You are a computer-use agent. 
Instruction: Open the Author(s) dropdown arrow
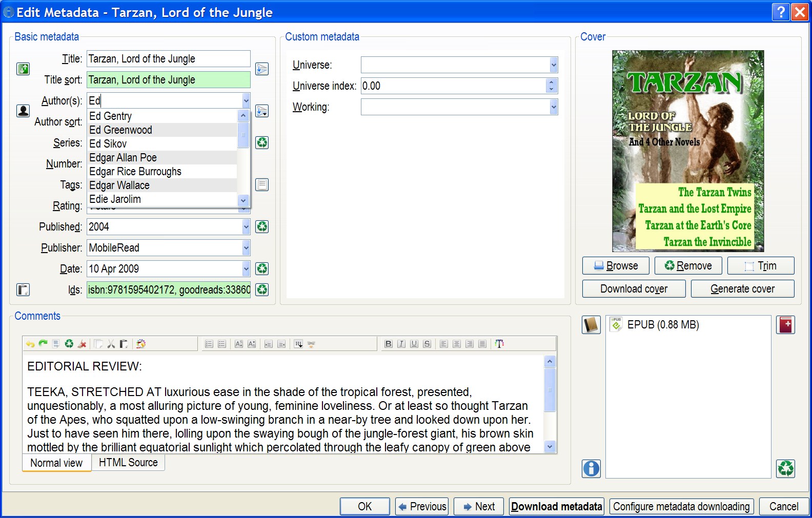[246, 100]
